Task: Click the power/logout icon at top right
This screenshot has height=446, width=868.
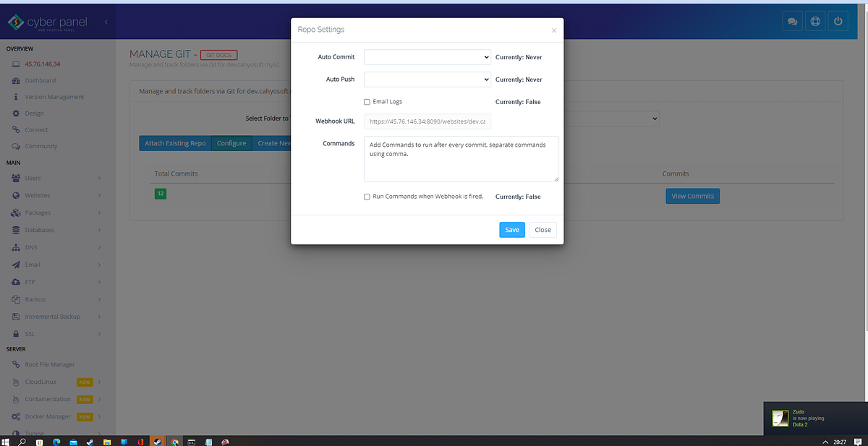Action: [x=838, y=21]
